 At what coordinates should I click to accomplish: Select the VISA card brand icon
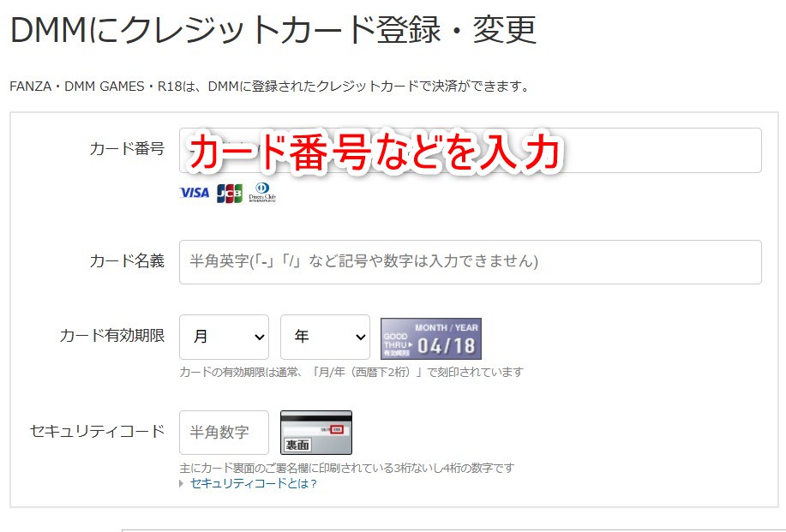pyautogui.click(x=193, y=194)
